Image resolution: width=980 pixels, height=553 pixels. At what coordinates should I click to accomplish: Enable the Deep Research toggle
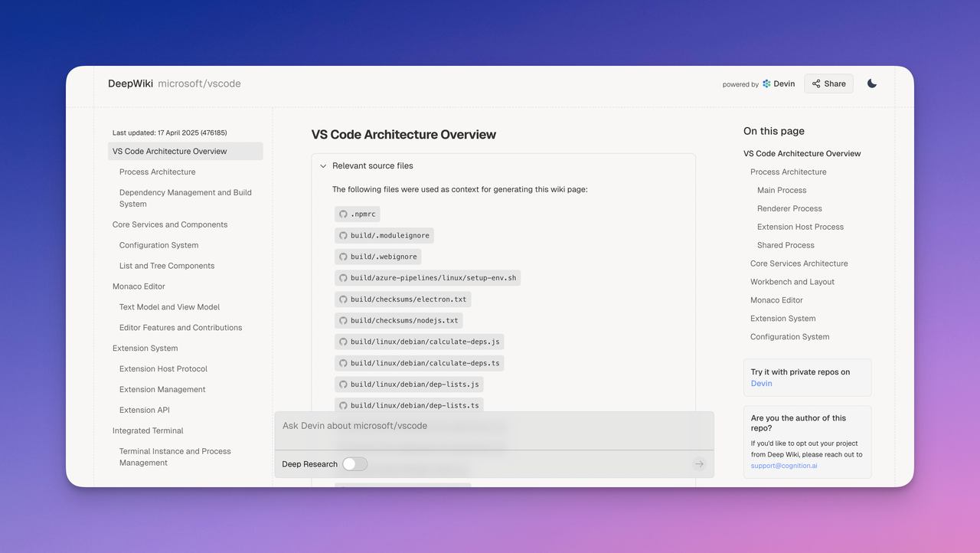click(x=354, y=464)
